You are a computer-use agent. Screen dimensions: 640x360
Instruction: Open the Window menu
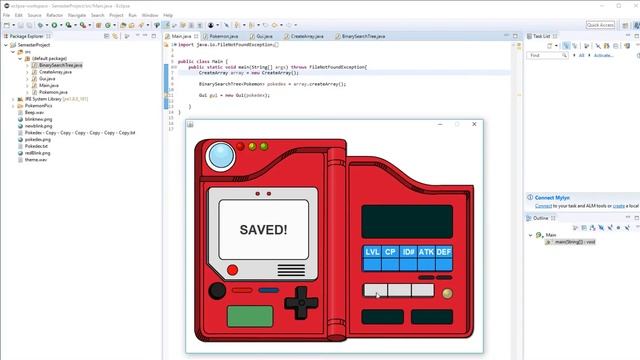coord(150,15)
